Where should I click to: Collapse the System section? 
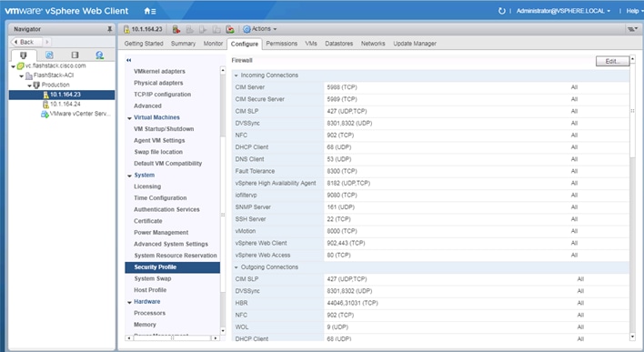129,176
